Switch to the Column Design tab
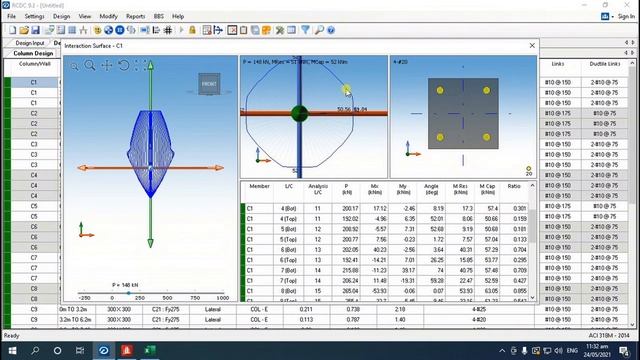 pos(33,53)
